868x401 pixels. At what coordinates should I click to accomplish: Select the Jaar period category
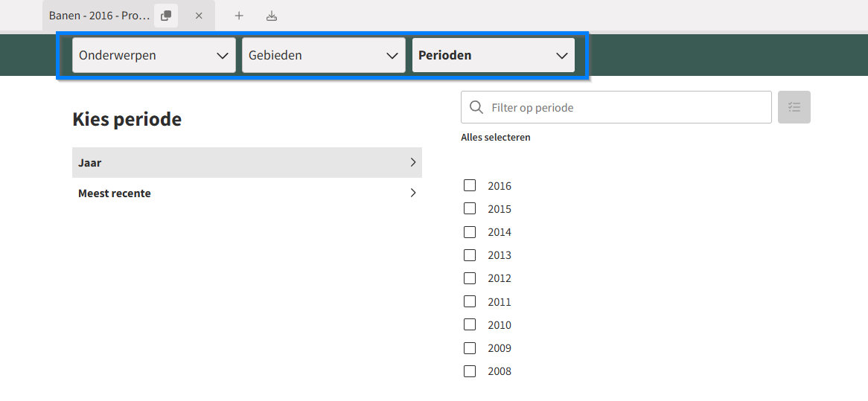(x=247, y=163)
